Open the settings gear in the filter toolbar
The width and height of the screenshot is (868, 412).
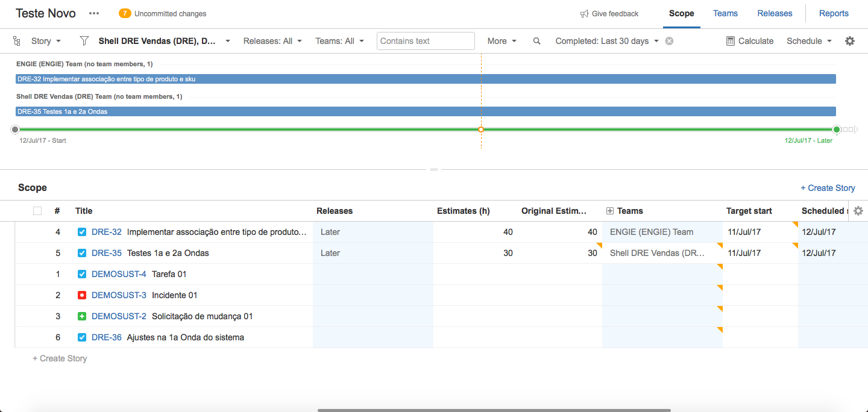850,41
